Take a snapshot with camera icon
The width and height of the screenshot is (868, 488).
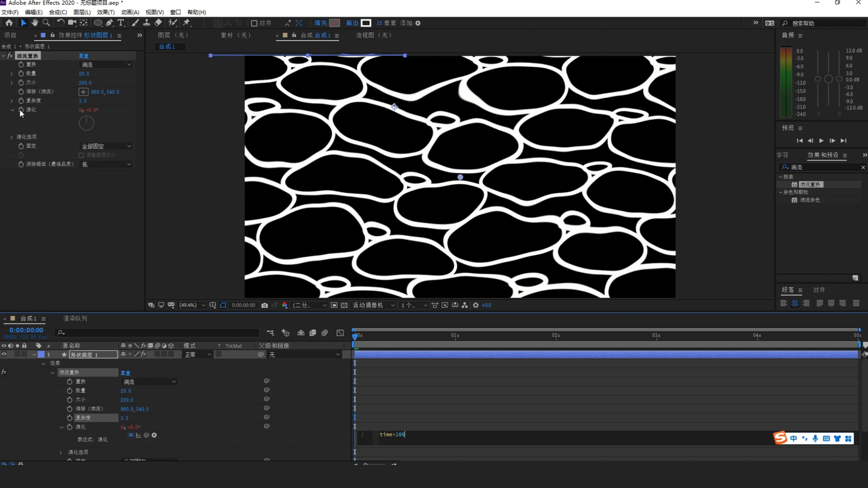point(264,305)
